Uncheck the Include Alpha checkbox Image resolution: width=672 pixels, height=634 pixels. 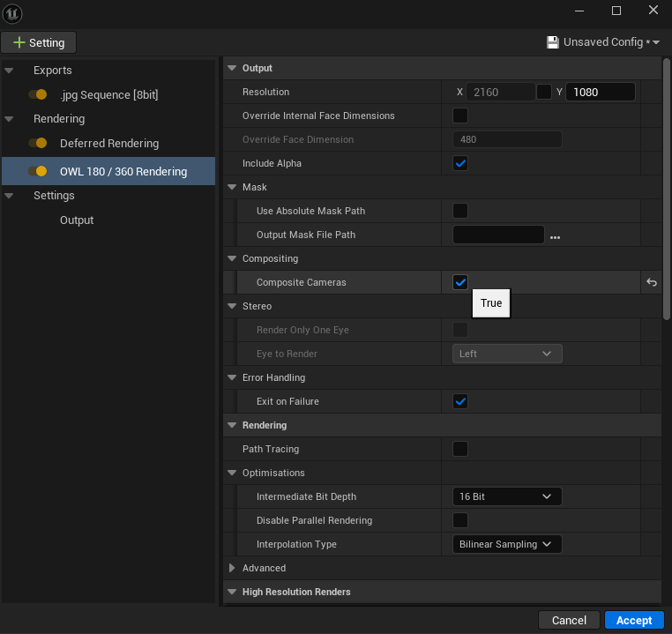pos(460,163)
